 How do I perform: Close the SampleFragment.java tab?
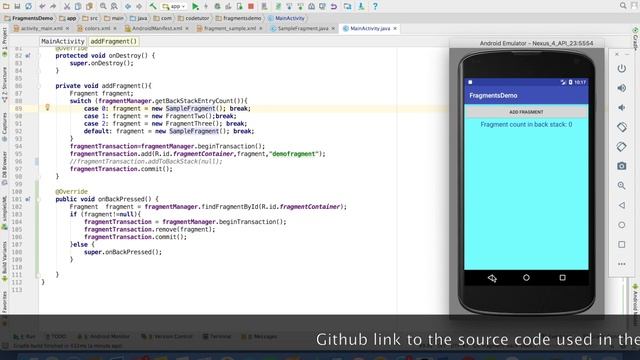click(333, 29)
